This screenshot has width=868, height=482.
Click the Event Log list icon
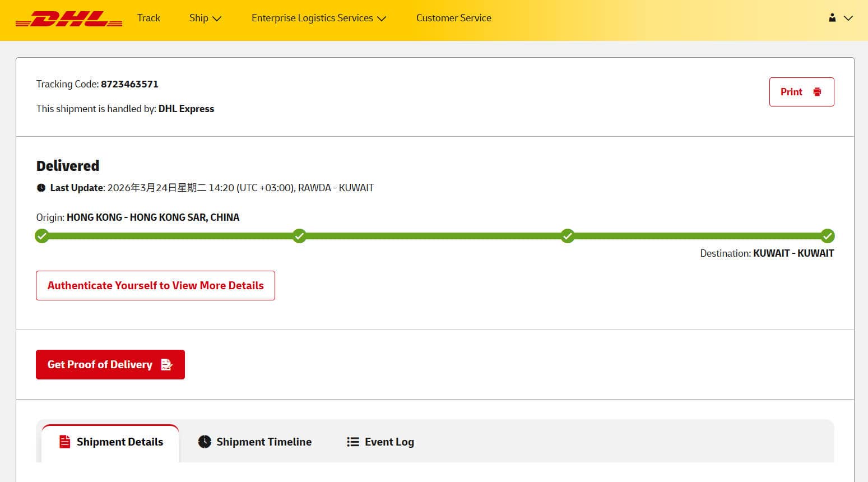coord(352,442)
